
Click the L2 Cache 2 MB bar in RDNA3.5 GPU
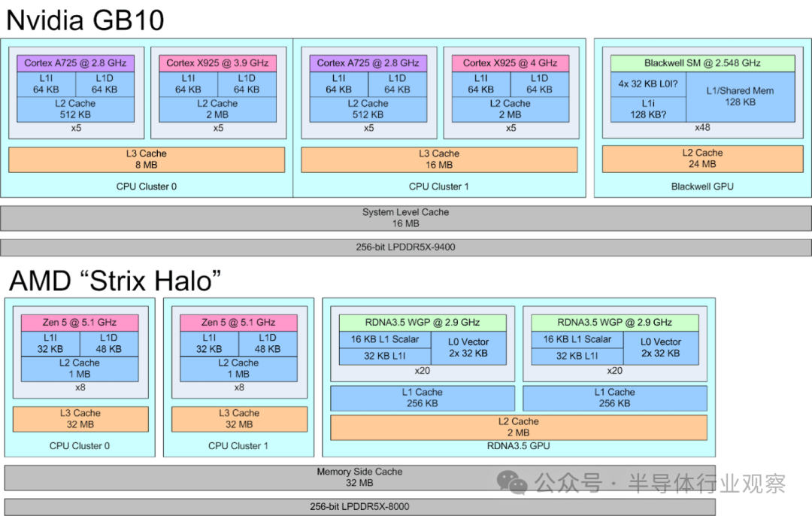coord(519,426)
